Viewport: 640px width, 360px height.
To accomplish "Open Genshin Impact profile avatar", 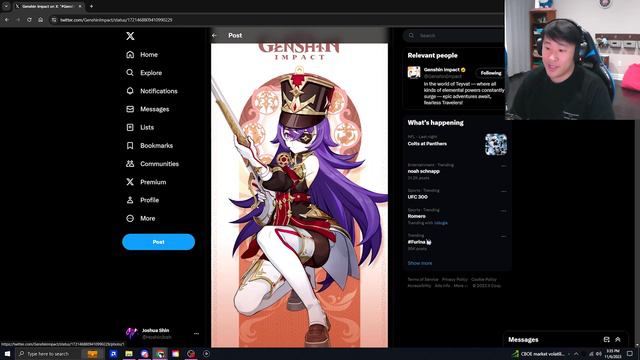I will (414, 72).
